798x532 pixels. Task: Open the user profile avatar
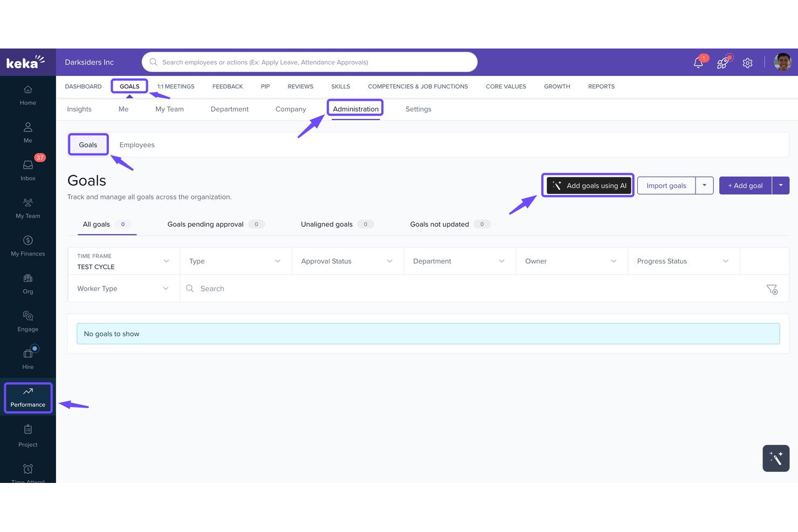coord(783,63)
